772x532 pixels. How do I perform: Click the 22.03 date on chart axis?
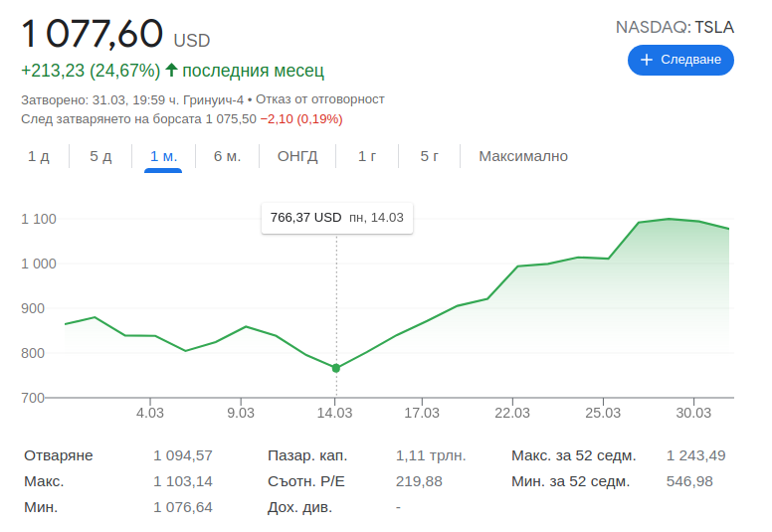tap(512, 413)
